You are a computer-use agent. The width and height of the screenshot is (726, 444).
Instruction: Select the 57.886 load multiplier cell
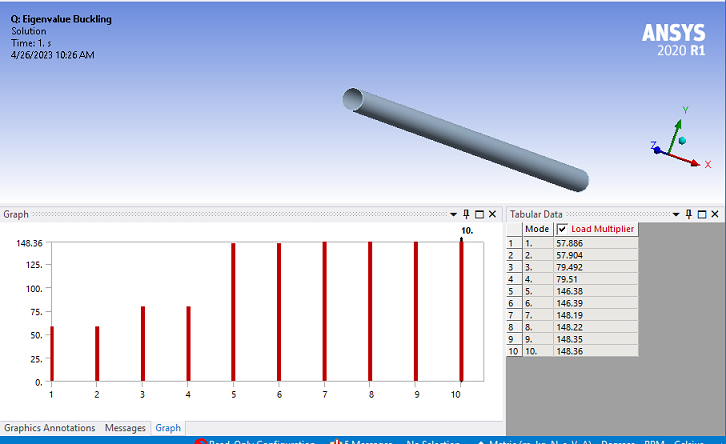(x=596, y=243)
